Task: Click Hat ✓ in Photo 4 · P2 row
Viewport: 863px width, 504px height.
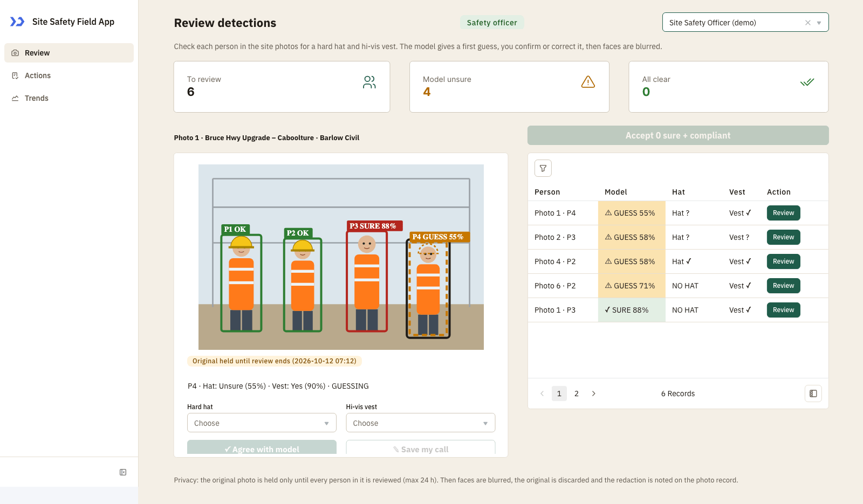Action: click(x=682, y=261)
